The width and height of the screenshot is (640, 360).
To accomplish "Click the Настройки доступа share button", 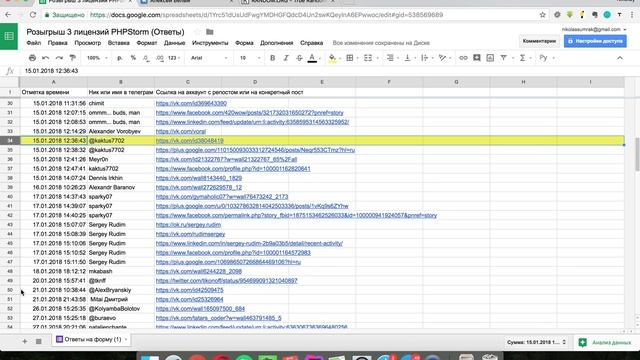I will 595,41.
